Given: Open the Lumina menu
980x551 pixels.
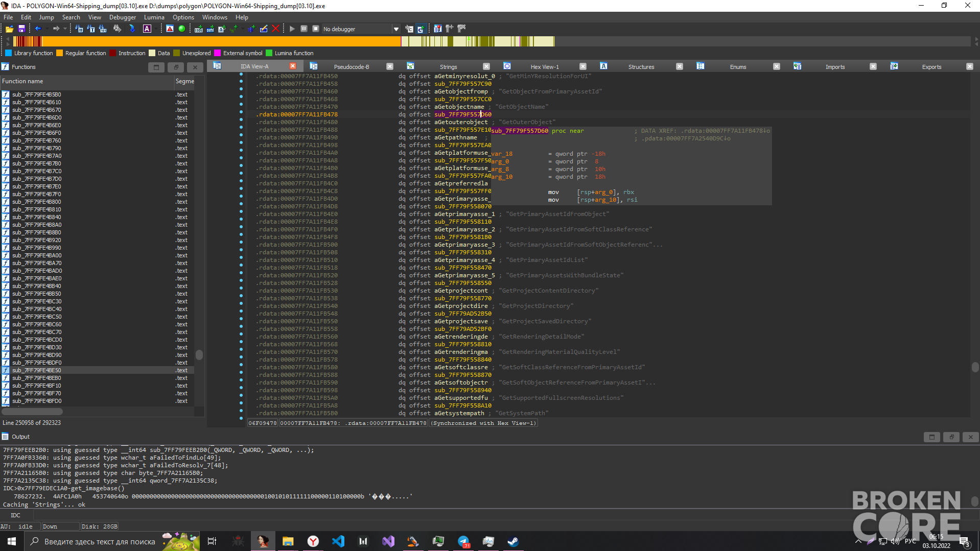Looking at the screenshot, I should tap(154, 17).
